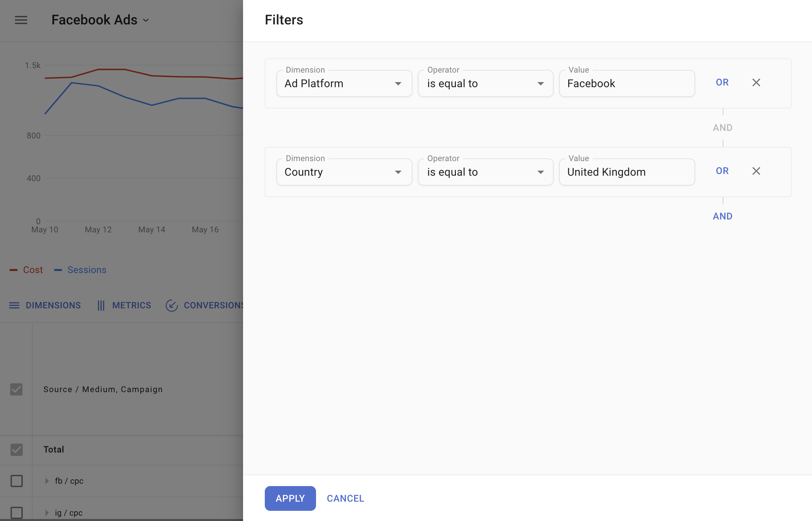
Task: Apply the filters
Action: [290, 498]
